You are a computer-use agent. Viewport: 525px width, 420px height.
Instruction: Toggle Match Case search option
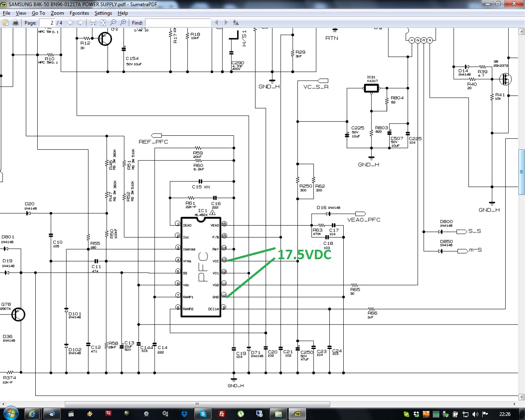[236, 23]
